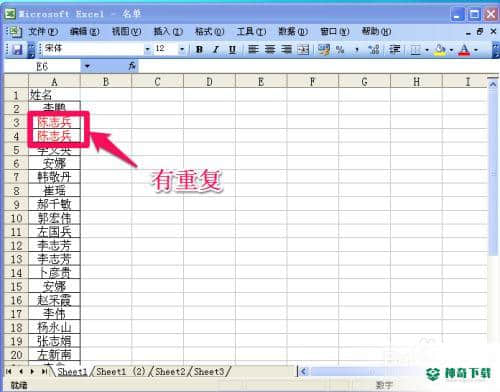The width and height of the screenshot is (500, 392).
Task: Click the vertical scrollbar up arrow
Action: (x=493, y=84)
